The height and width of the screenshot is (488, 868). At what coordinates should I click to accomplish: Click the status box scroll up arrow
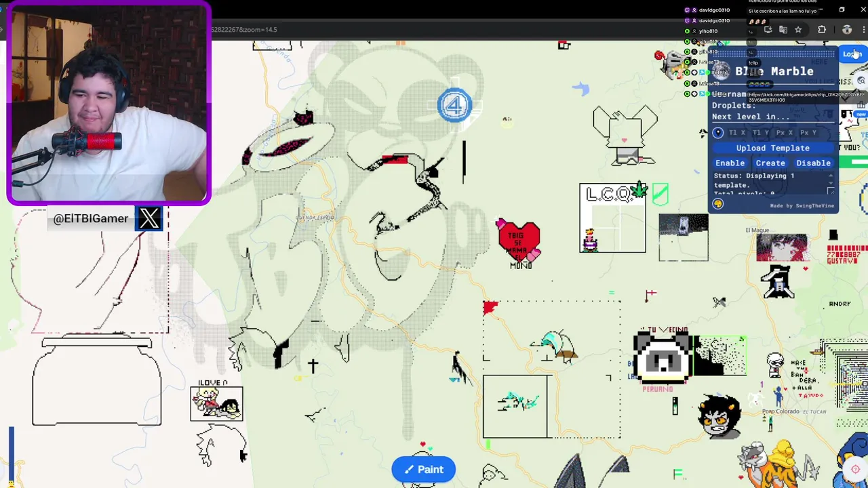coord(831,175)
